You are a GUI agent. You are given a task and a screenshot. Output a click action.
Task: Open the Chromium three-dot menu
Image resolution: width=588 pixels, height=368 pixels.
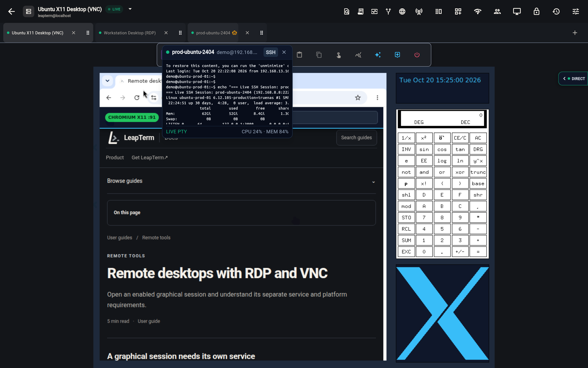click(377, 98)
